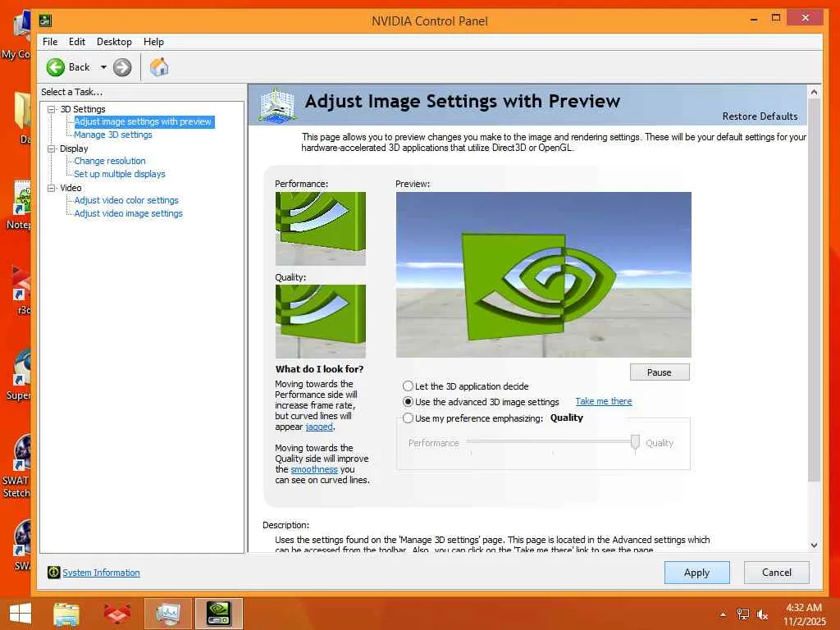Image resolution: width=840 pixels, height=630 pixels.
Task: Open Adjust video color settings
Action: pyautogui.click(x=126, y=200)
